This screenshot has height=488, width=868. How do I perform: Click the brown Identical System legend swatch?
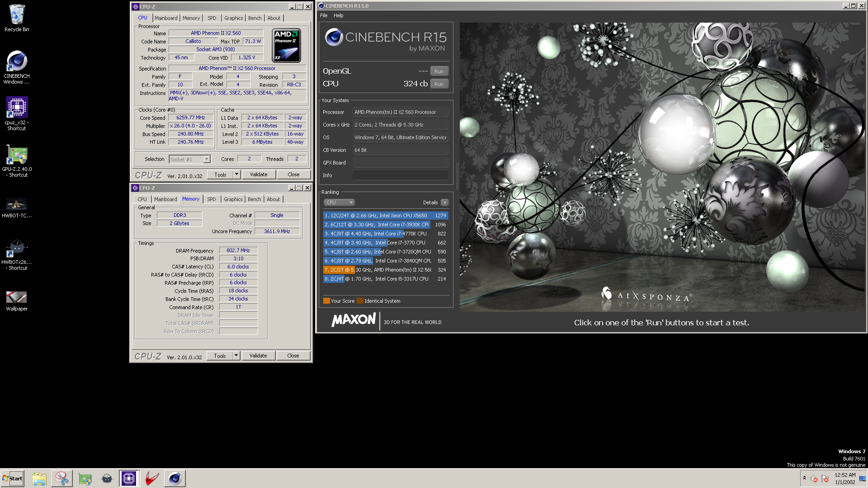tap(360, 301)
